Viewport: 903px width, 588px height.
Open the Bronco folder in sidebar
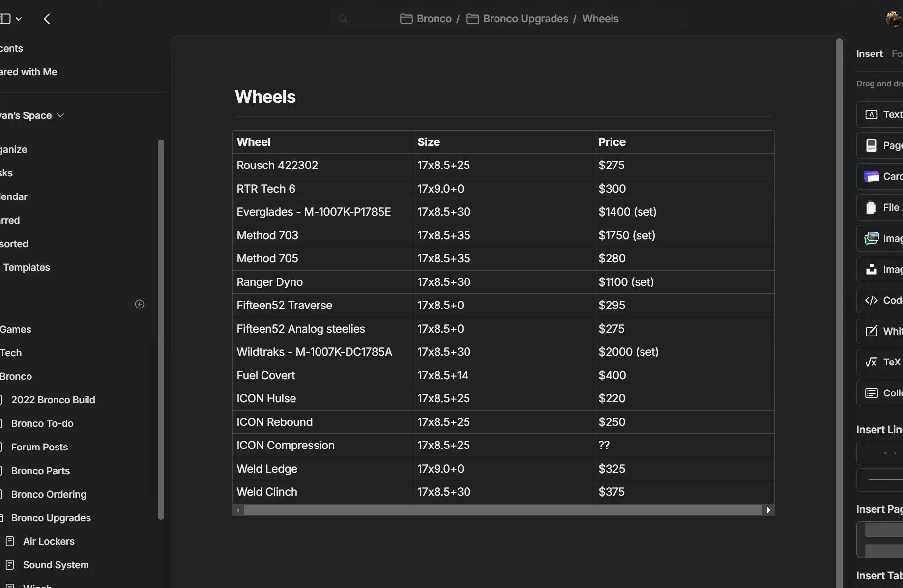click(x=16, y=376)
